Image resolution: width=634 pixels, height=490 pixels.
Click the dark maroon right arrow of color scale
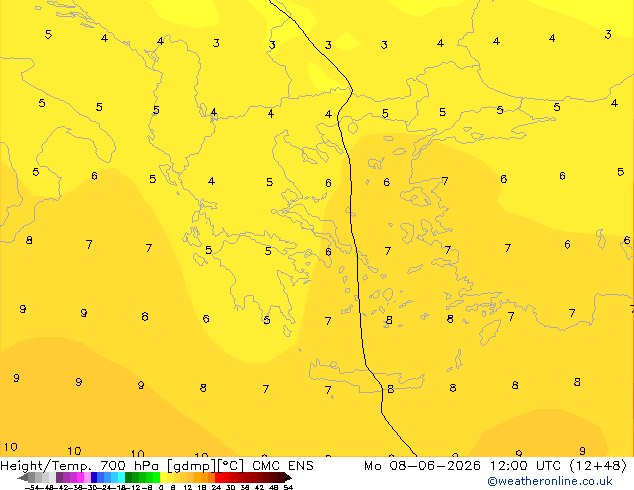coord(288,478)
